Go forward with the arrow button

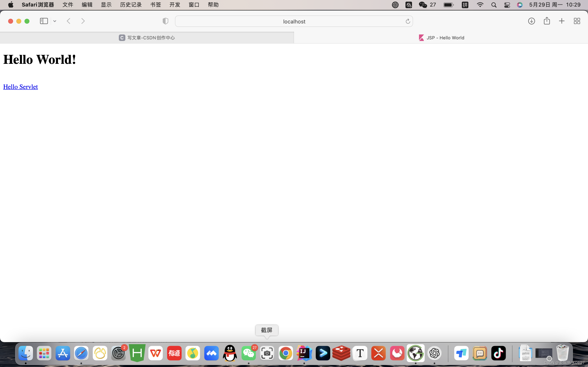click(83, 21)
